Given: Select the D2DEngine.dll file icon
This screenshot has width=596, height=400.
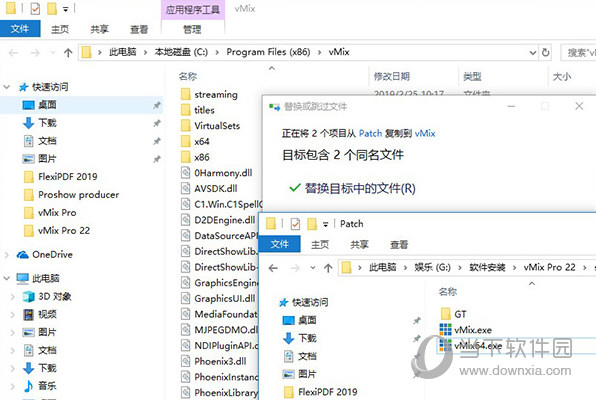Looking at the screenshot, I should (x=185, y=220).
